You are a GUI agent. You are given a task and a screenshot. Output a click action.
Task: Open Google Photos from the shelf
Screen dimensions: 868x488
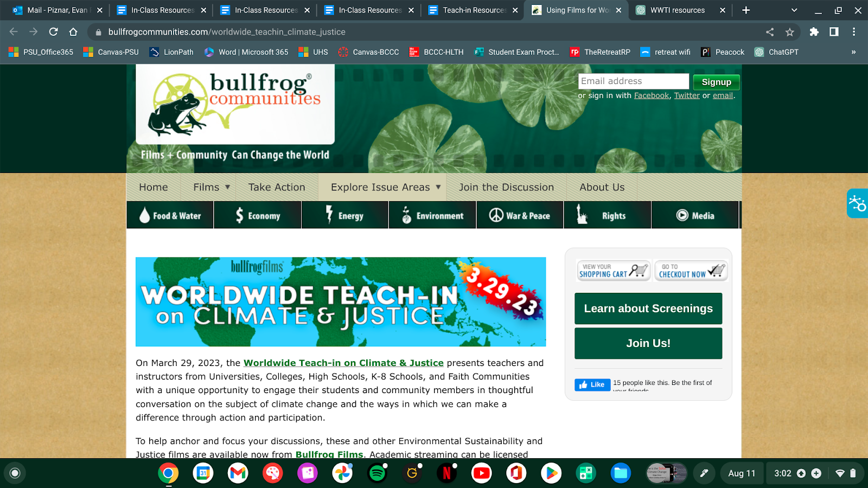pyautogui.click(x=342, y=473)
